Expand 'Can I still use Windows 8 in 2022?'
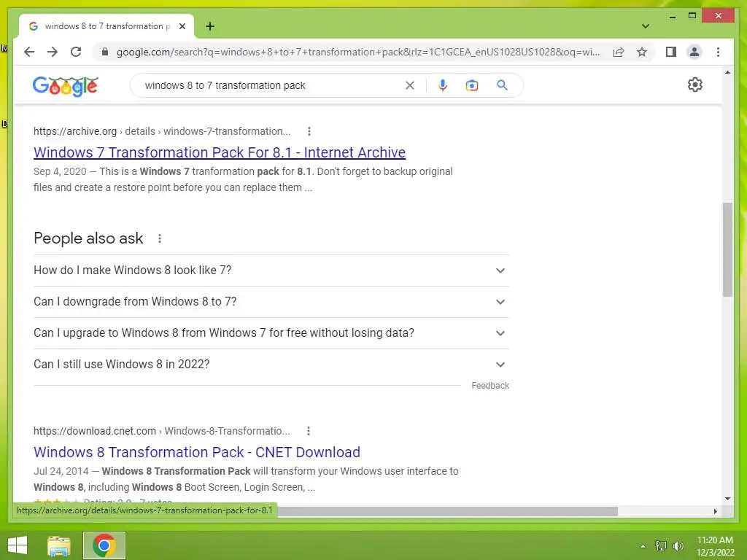Viewport: 747px width, 560px height. click(271, 365)
